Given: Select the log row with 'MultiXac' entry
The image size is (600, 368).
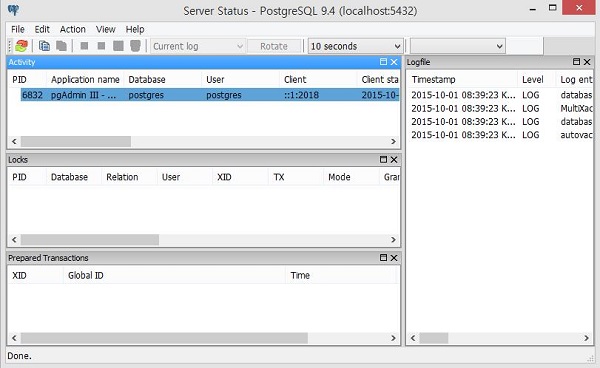Looking at the screenshot, I should click(x=501, y=108).
